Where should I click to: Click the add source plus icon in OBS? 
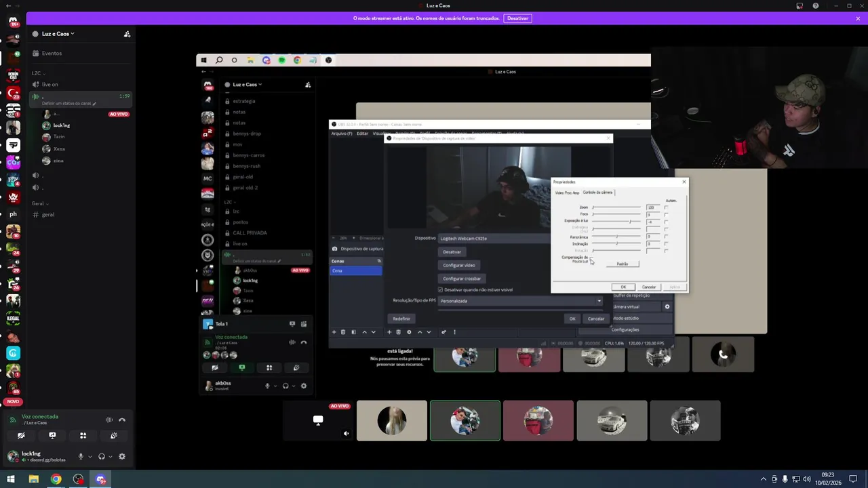[x=389, y=332]
